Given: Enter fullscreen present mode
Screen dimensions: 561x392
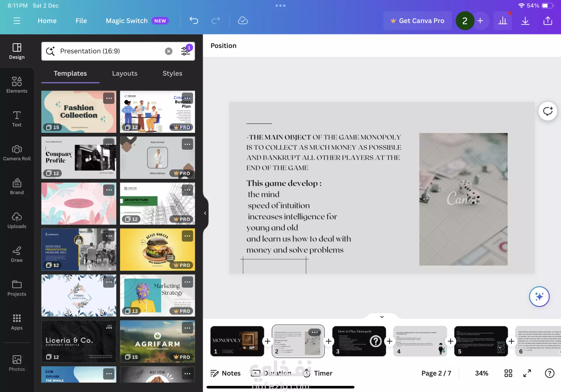Looking at the screenshot, I should [x=527, y=373].
